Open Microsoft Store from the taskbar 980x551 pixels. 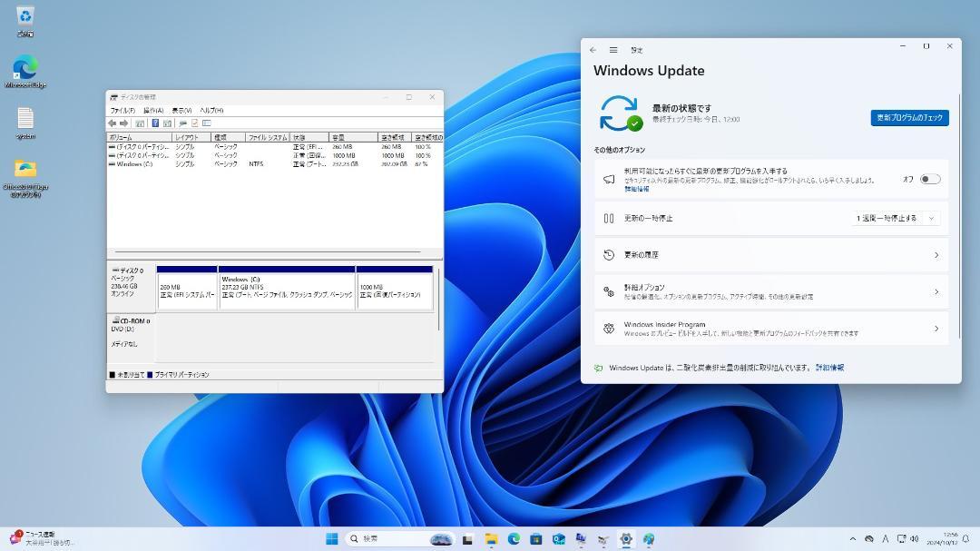[536, 539]
